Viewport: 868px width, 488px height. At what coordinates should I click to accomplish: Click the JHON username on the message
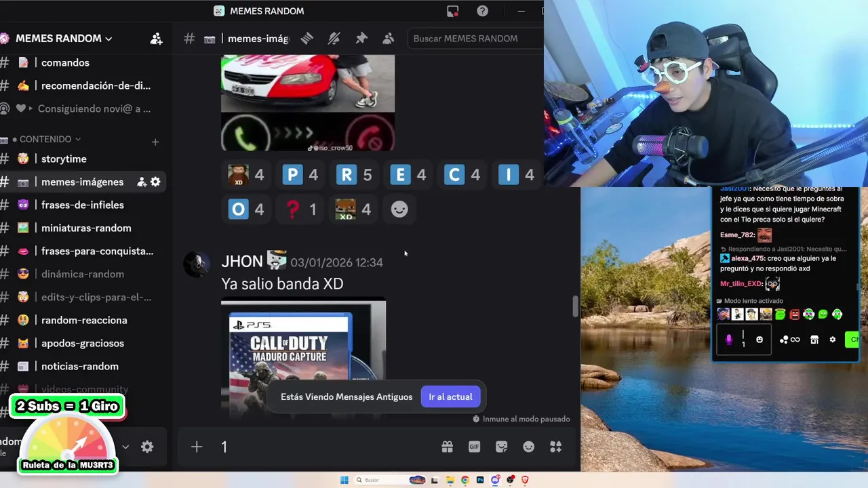coord(242,262)
